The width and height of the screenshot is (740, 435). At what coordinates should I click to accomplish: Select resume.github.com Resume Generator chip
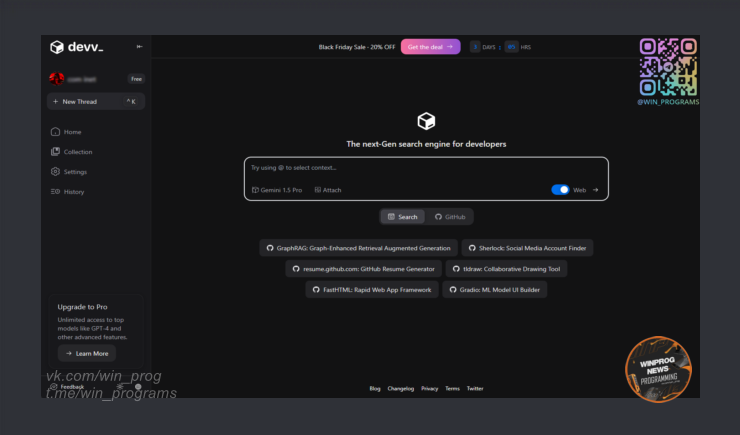(363, 269)
